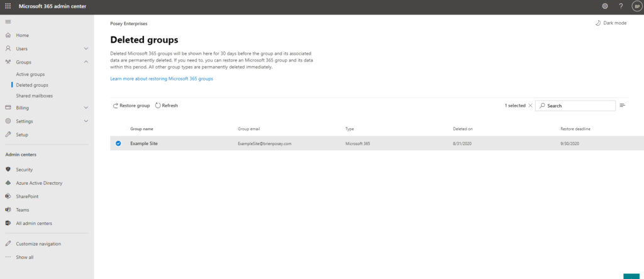Click the Groups people icon
Screen dimensions: 644x279
pyautogui.click(x=8, y=62)
